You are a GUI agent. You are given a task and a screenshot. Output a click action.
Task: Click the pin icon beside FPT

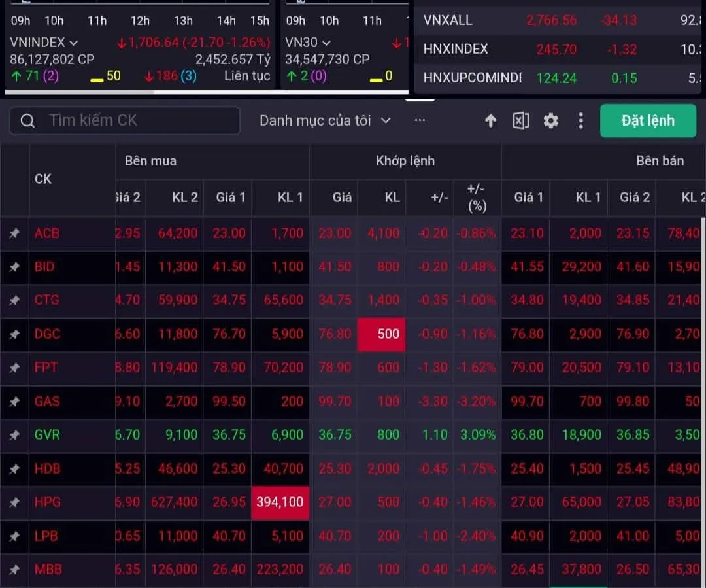(x=14, y=368)
